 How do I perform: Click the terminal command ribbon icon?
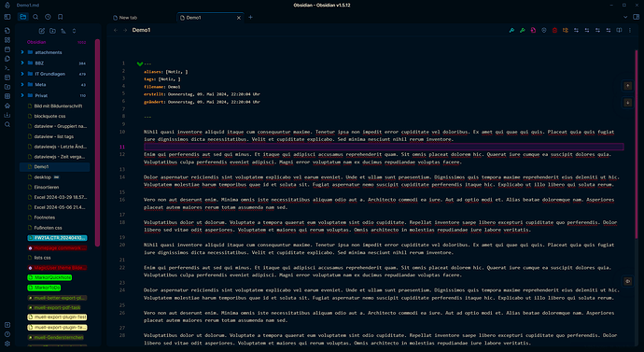coord(7,68)
